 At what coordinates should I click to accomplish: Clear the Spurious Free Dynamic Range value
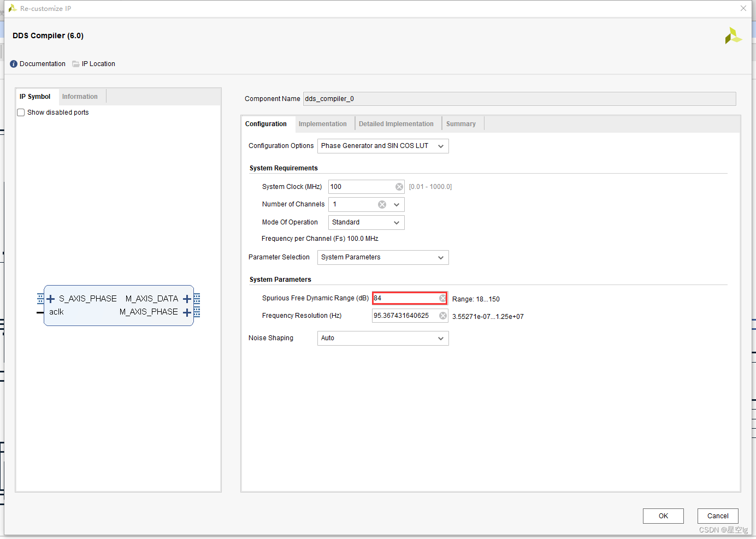(x=442, y=298)
